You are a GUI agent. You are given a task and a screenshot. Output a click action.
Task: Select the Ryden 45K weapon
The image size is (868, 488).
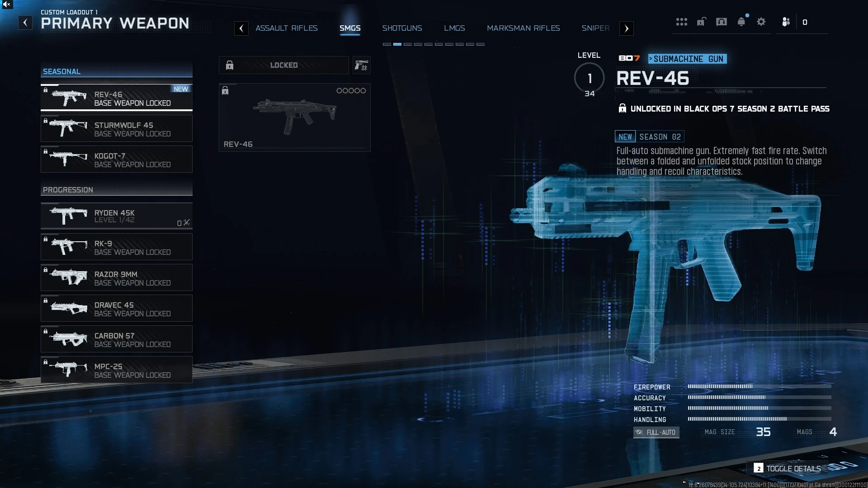[x=117, y=216]
